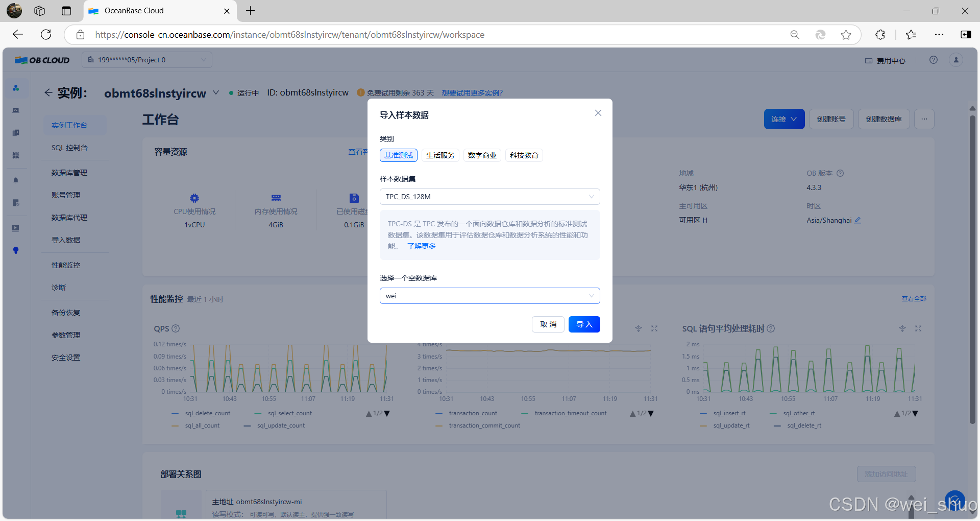Click the 想要试用更多实例? link
Screen dimensions: 980x521
(472, 93)
